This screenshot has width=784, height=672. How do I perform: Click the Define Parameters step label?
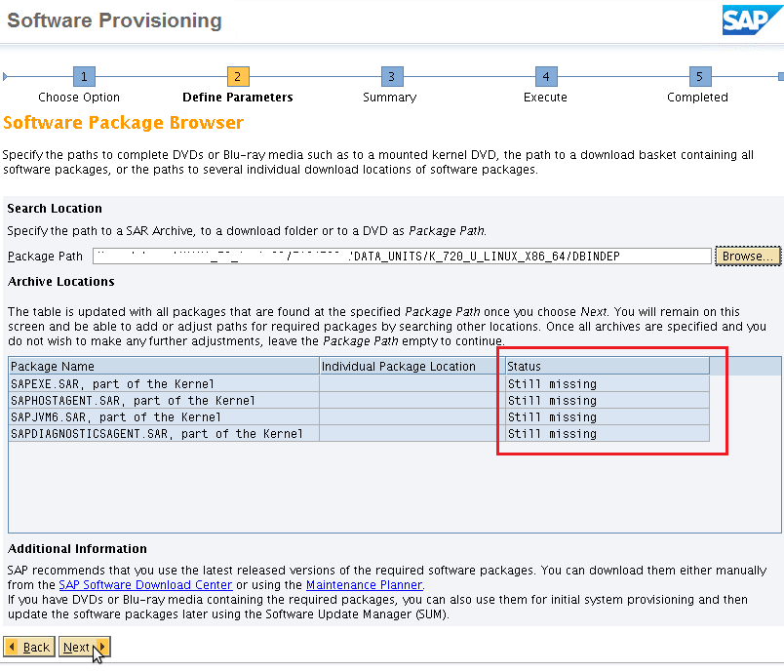coord(238,97)
